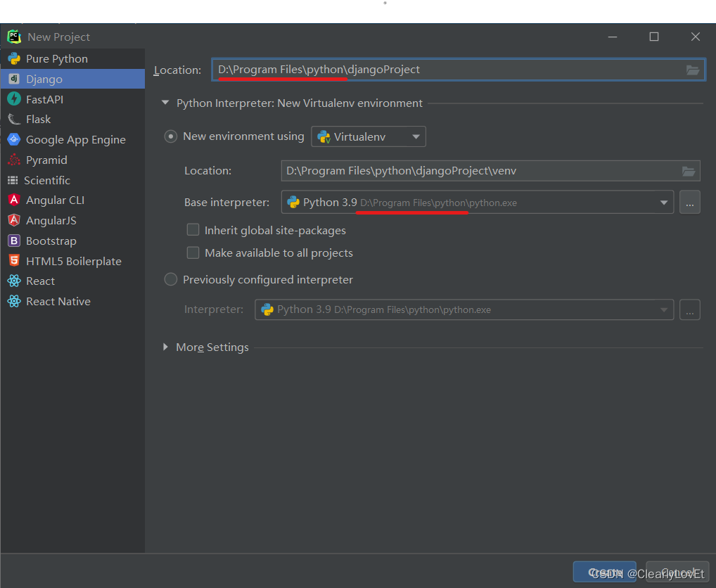Image resolution: width=716 pixels, height=588 pixels.
Task: Choose Scientific project type
Action: (72, 180)
